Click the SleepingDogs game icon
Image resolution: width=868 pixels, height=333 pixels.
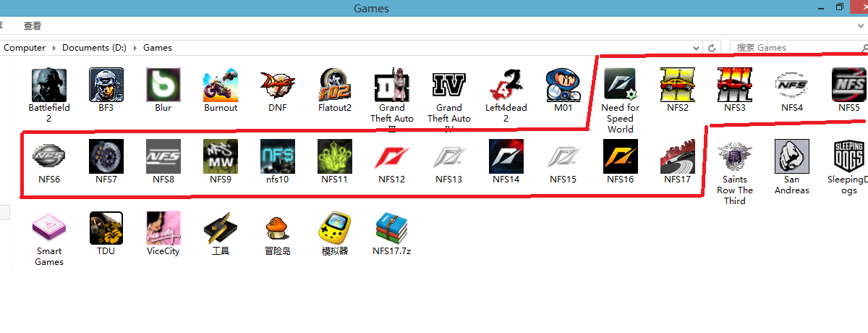click(x=849, y=157)
